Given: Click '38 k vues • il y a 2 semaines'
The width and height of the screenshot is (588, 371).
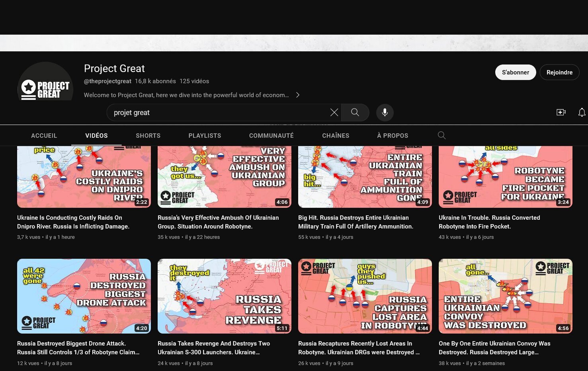Looking at the screenshot, I should [472, 363].
